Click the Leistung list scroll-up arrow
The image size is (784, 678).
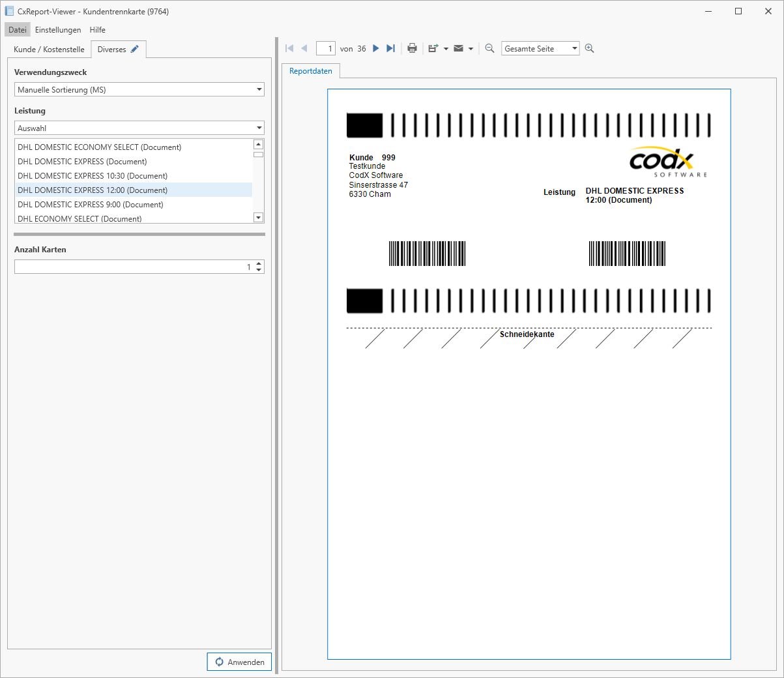[x=258, y=144]
